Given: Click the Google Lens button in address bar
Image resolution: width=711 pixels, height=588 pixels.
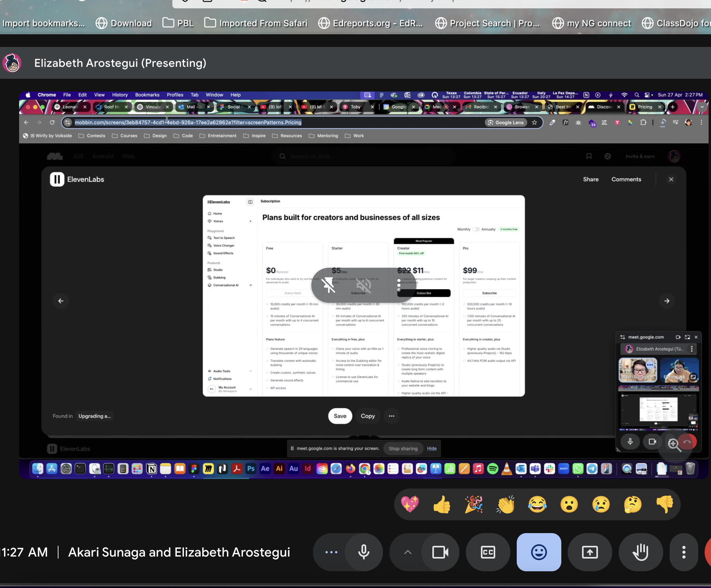Looking at the screenshot, I should [506, 123].
